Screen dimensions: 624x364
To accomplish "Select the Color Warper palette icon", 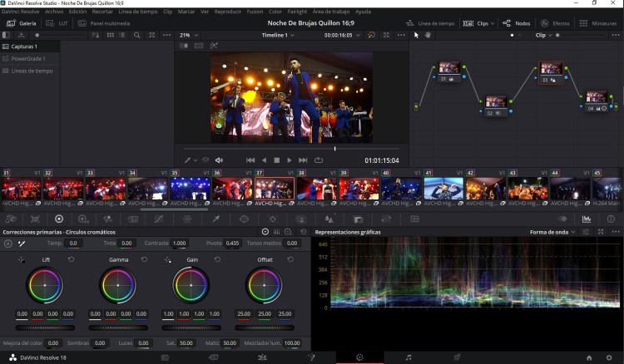I will tap(187, 219).
